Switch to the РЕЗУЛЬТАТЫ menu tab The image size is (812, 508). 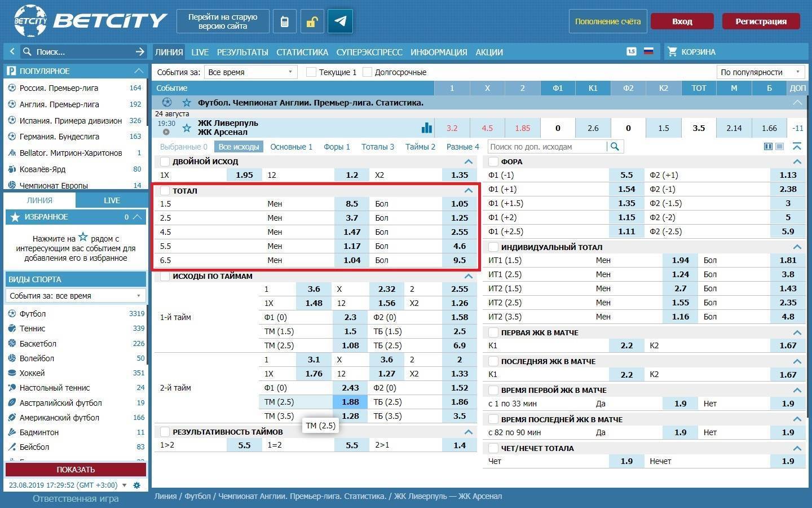(242, 52)
